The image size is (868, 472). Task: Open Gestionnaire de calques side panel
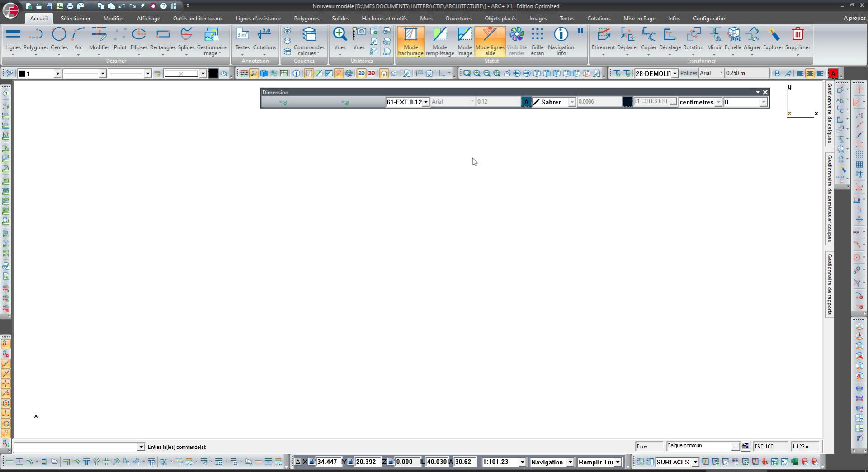pos(830,113)
